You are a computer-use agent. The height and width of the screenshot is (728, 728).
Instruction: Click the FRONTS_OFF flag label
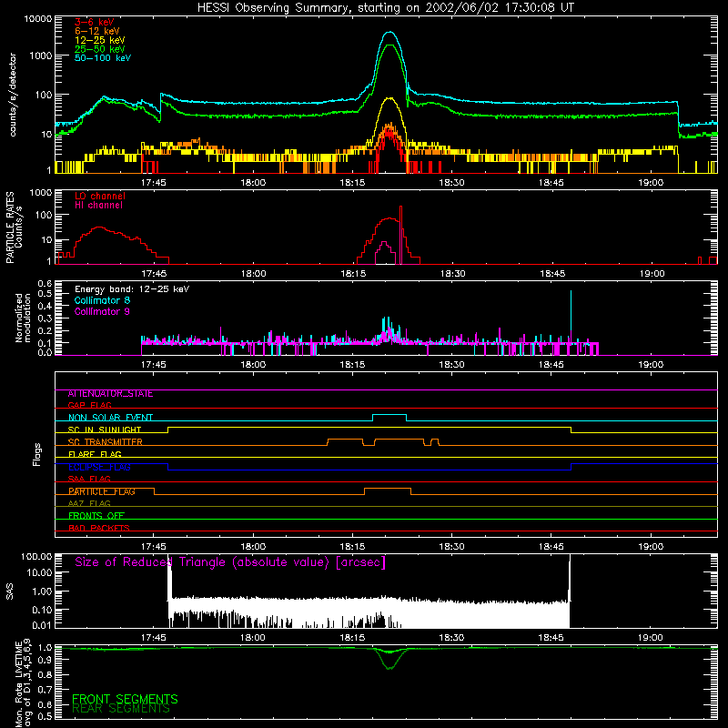click(x=96, y=516)
